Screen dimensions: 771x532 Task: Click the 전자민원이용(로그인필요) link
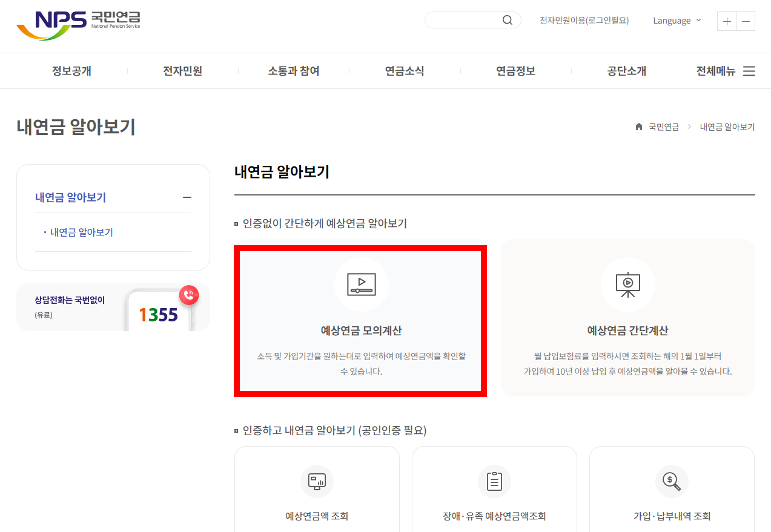pyautogui.click(x=583, y=20)
